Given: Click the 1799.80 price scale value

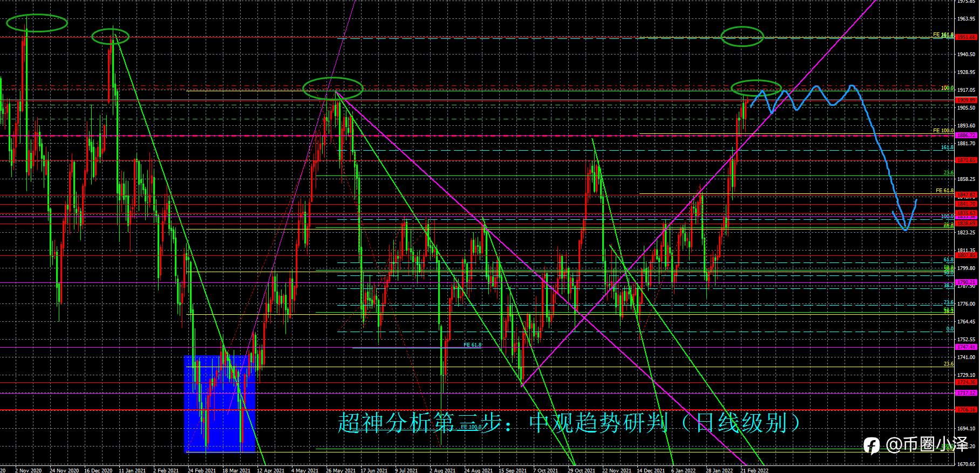Looking at the screenshot, I should pos(966,268).
